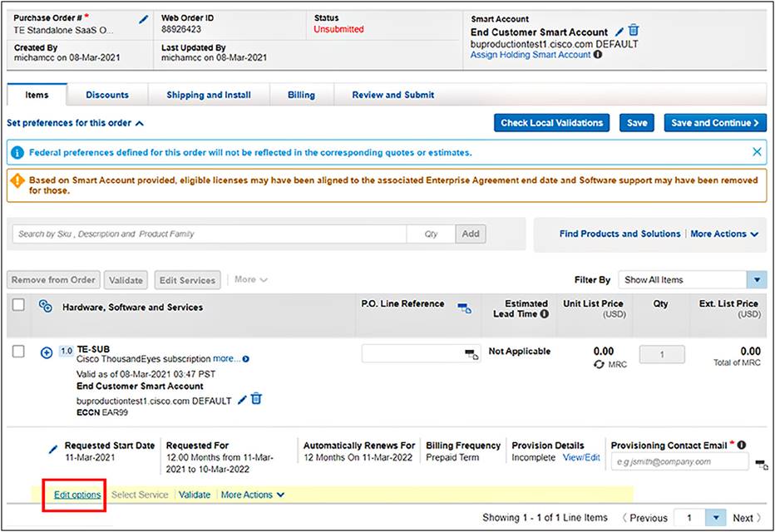Open the page number dropdown arrow
This screenshot has width=775, height=532.
pos(715,518)
